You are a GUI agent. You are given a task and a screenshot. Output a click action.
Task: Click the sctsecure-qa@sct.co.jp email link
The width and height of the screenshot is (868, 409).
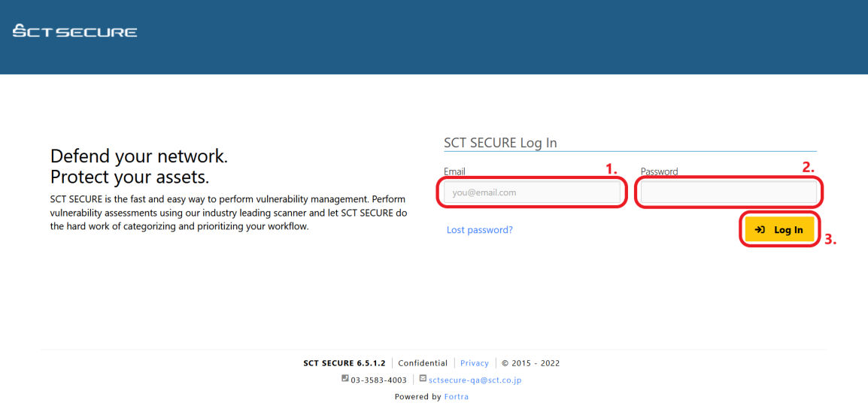coord(475,380)
